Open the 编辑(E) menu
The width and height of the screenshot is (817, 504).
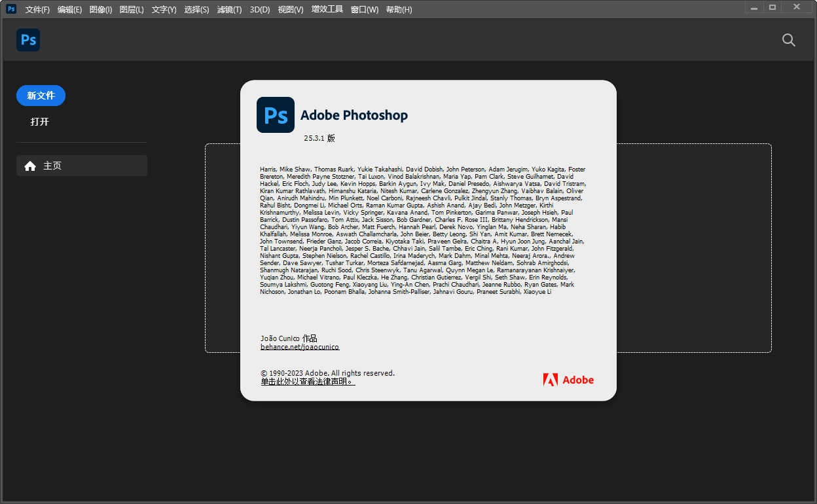69,10
